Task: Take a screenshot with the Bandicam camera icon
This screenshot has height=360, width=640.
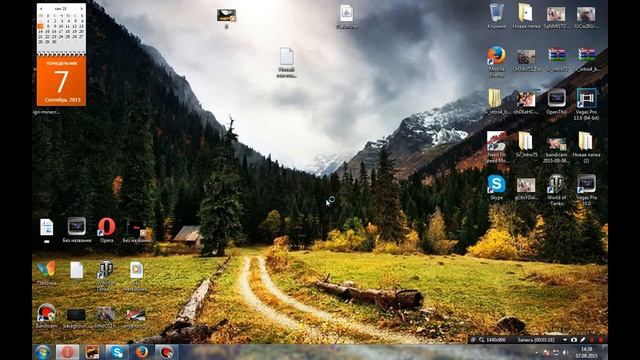Action: pos(574,340)
